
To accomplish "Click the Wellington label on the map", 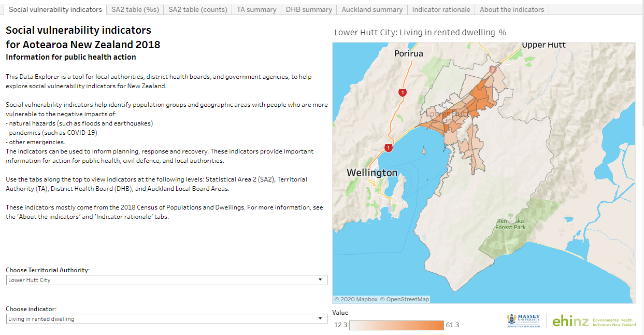I will click(372, 173).
